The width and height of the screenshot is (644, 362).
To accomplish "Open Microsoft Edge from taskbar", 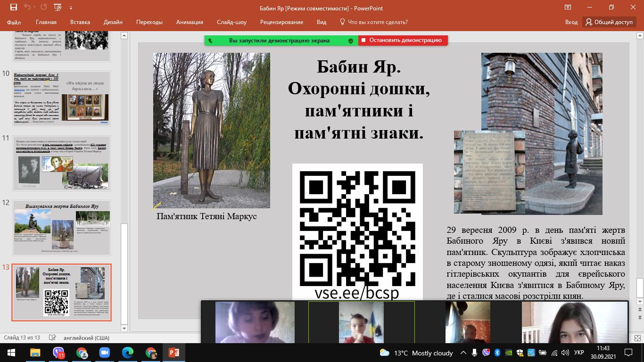I will [x=127, y=353].
